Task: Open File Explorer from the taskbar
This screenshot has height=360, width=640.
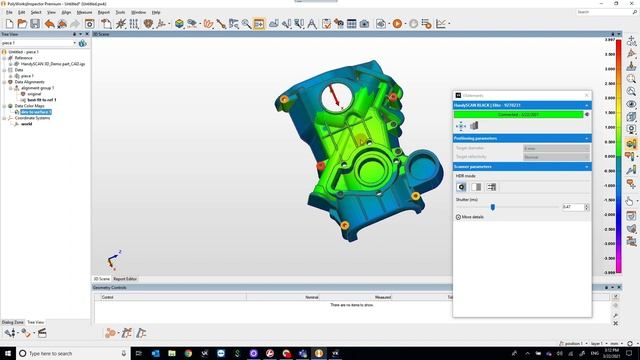Action: coord(171,353)
